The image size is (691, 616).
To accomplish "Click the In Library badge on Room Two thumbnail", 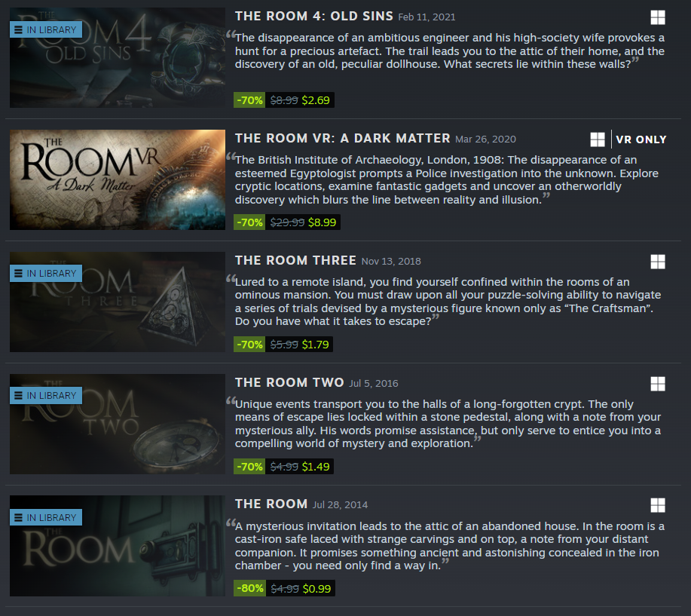I will (46, 395).
